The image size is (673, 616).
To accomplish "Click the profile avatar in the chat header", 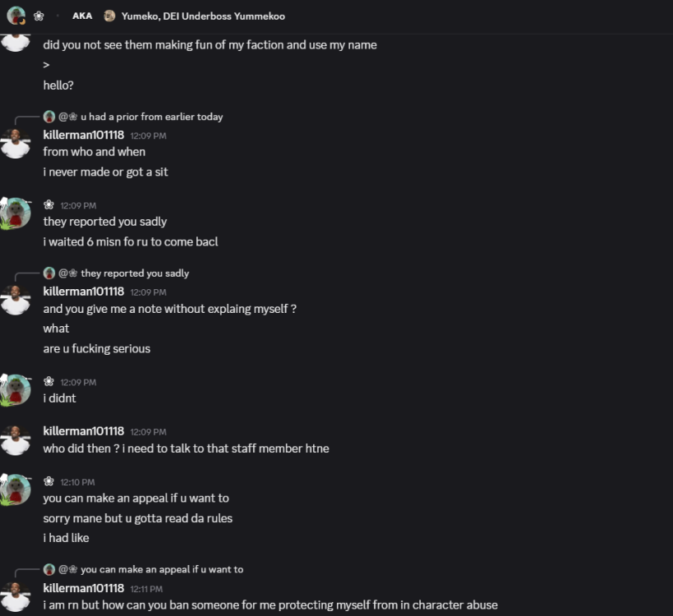I will coord(16,15).
